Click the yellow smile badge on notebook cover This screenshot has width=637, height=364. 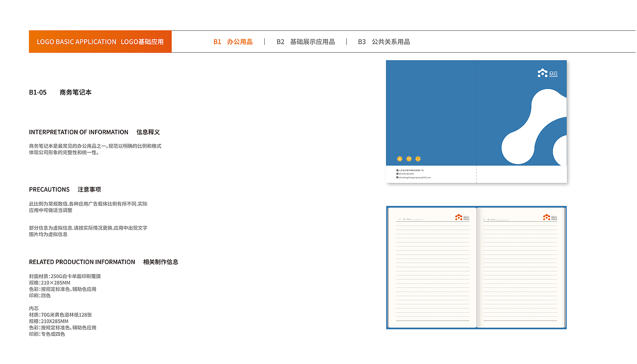[x=418, y=159]
